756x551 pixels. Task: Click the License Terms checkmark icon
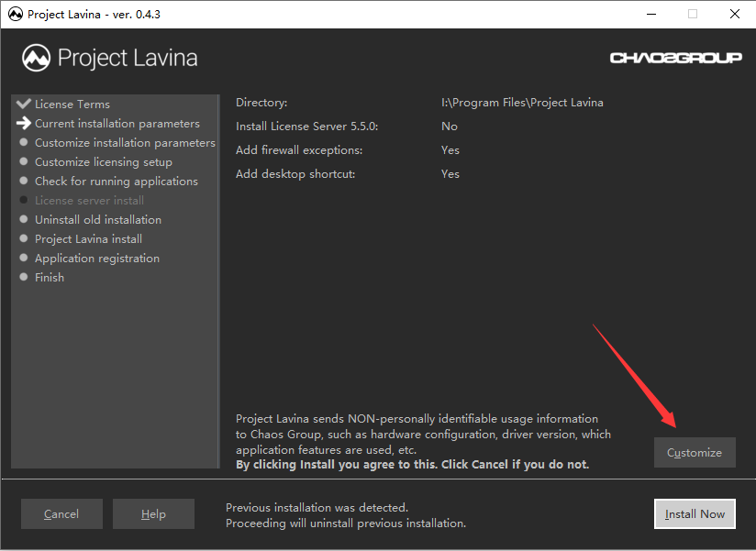24,104
